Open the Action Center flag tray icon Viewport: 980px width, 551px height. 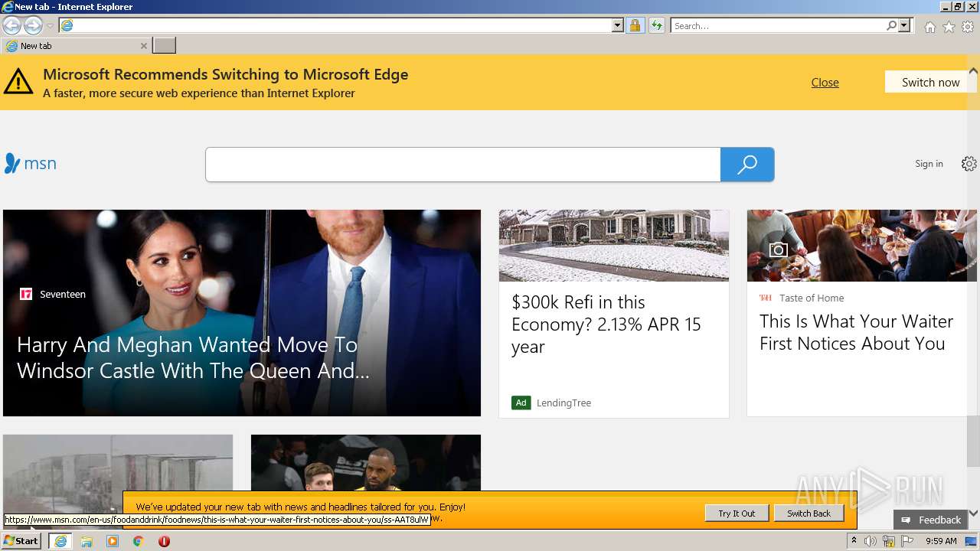pos(907,541)
